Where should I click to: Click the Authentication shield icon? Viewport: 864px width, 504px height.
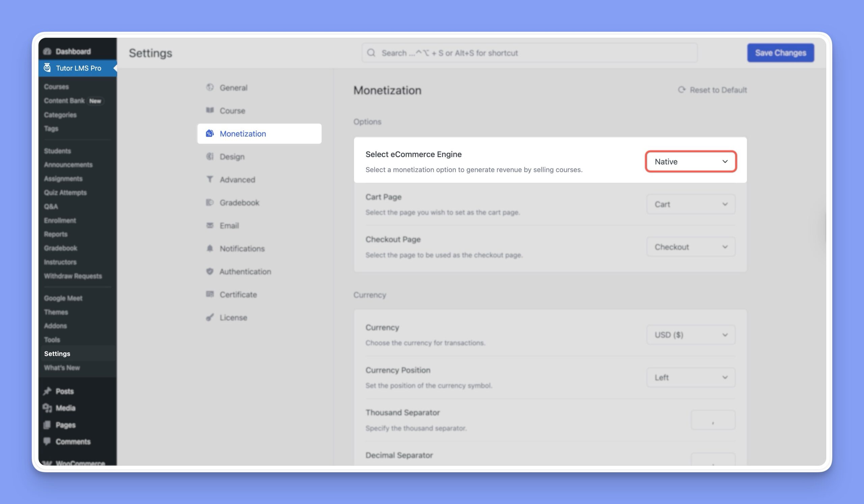[x=210, y=271]
